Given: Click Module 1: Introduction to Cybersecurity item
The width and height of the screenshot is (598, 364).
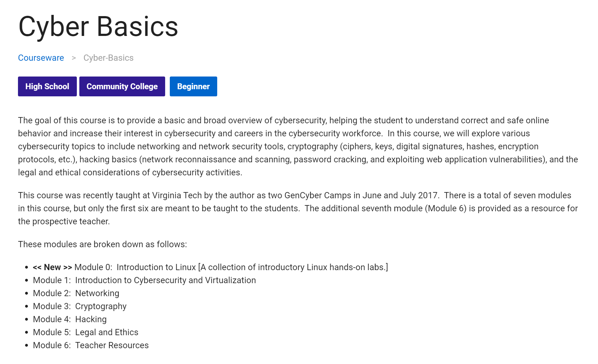Looking at the screenshot, I should point(144,280).
